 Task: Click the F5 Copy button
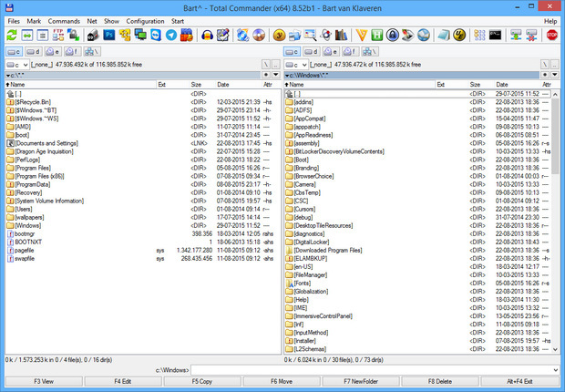202,382
